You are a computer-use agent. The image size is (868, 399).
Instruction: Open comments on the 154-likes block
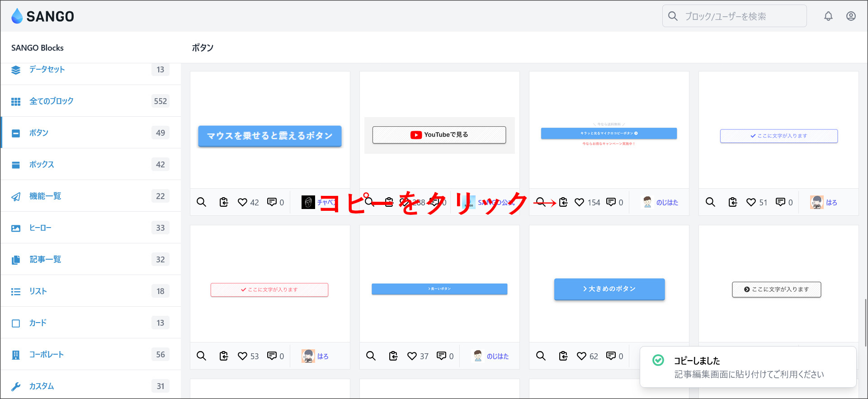(611, 202)
